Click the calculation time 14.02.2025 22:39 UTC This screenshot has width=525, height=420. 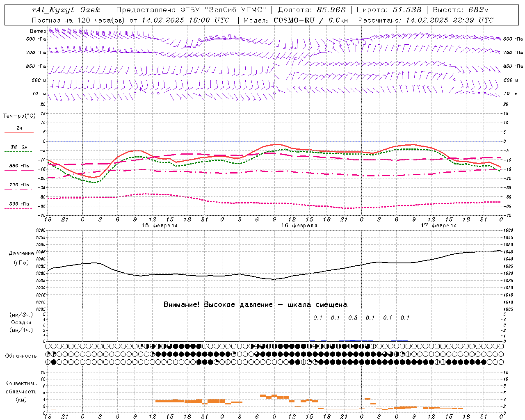(450, 20)
